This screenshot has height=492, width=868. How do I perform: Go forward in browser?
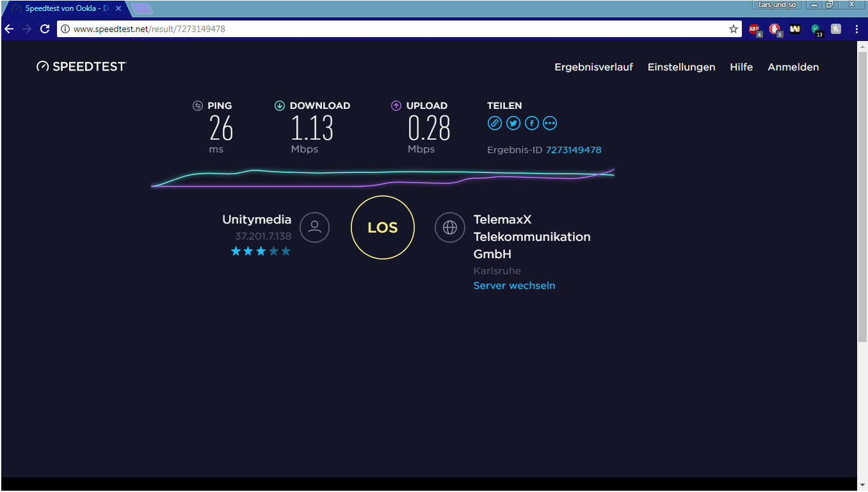click(x=27, y=29)
